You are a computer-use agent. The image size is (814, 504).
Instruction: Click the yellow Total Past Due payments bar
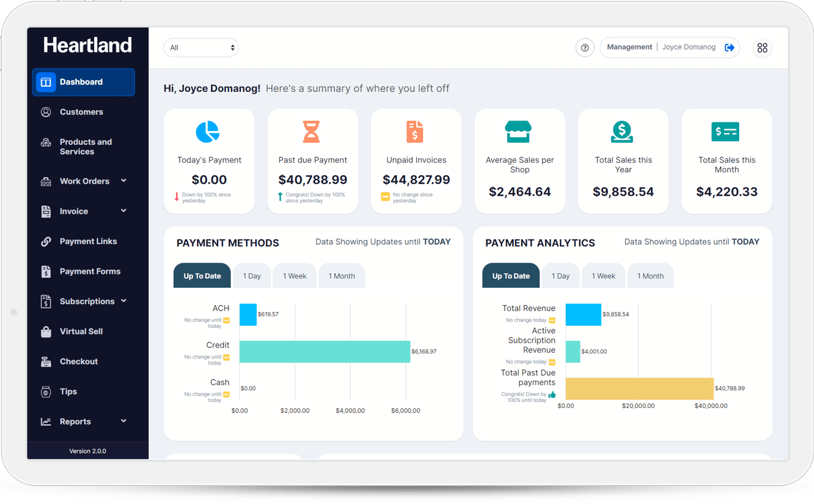(x=639, y=388)
